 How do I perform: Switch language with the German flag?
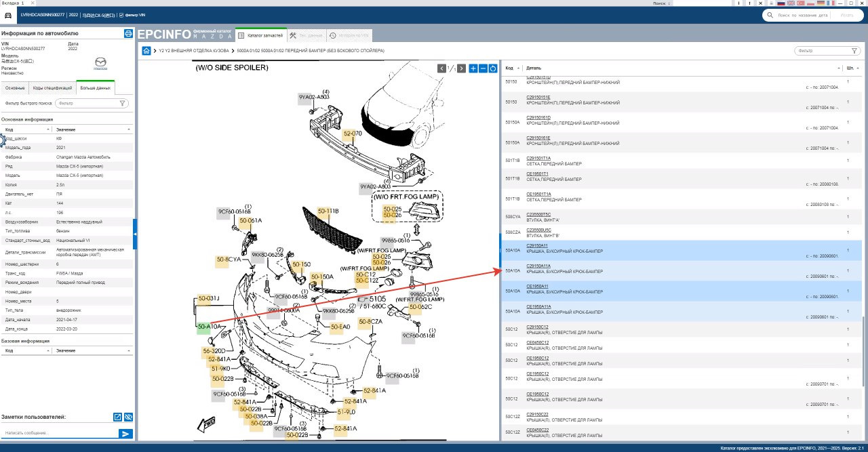(x=821, y=3)
